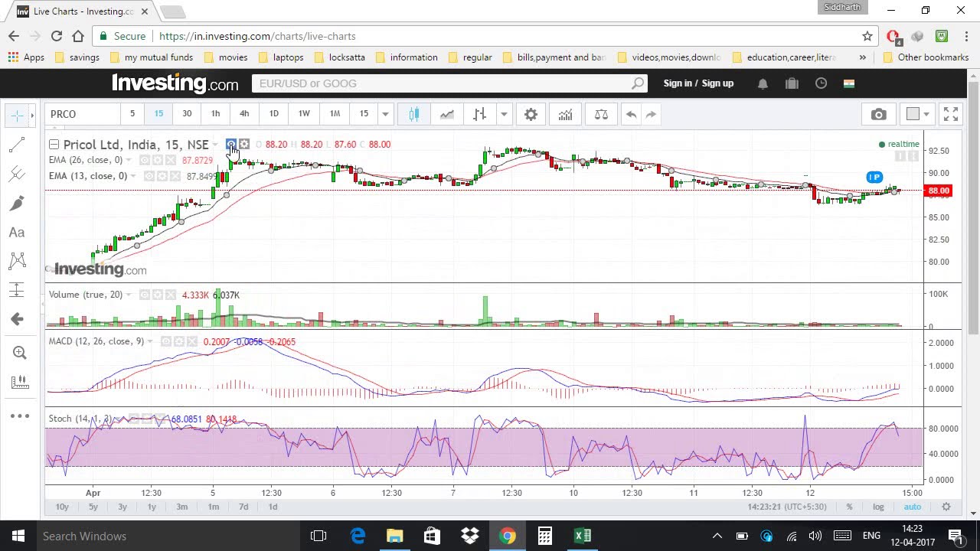This screenshot has width=980, height=551.
Task: Open the three-dots more tools menu
Action: 20,416
